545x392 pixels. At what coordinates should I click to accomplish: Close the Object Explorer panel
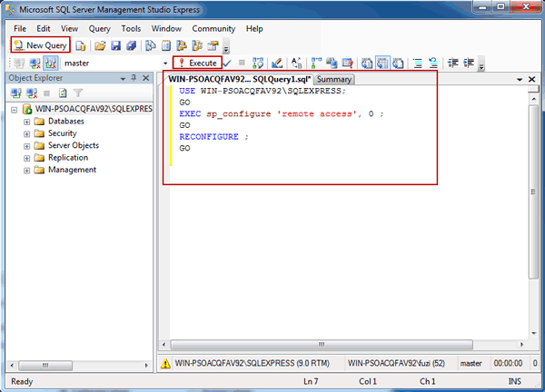pyautogui.click(x=146, y=78)
